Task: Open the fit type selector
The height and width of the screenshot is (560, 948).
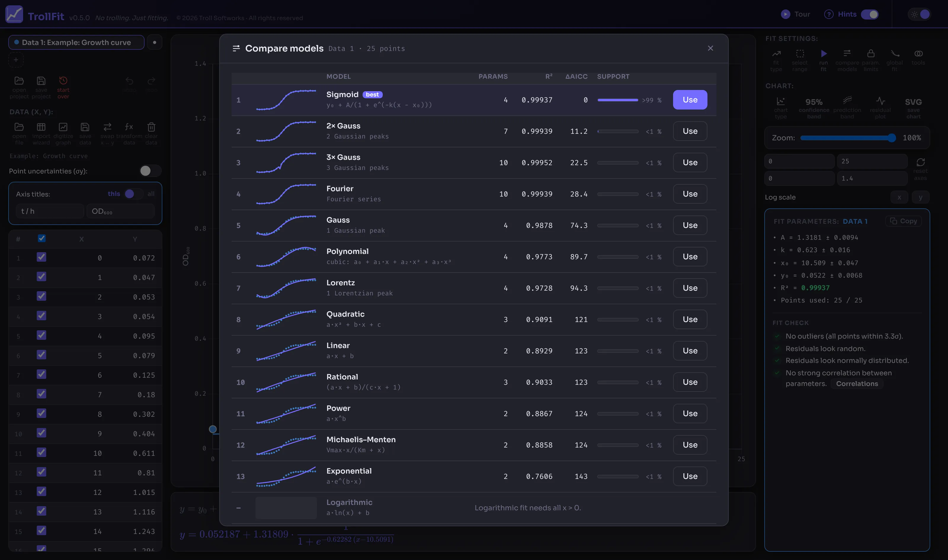Action: [776, 54]
